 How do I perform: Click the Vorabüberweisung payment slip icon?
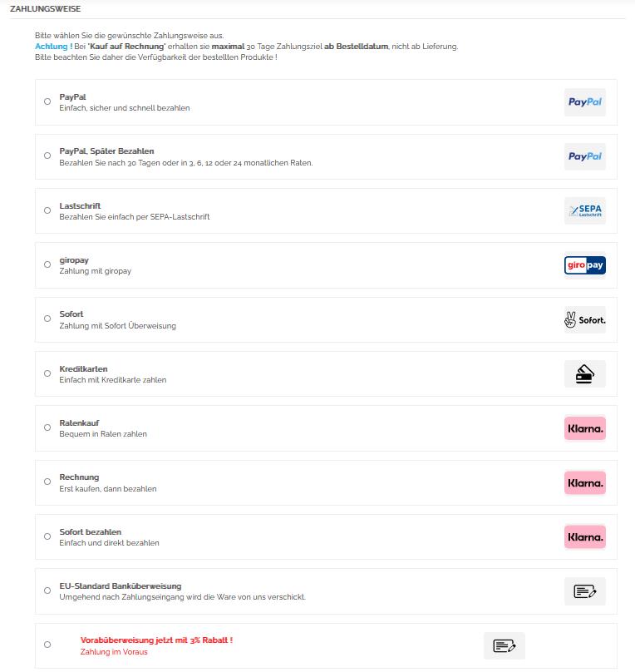[x=505, y=645]
